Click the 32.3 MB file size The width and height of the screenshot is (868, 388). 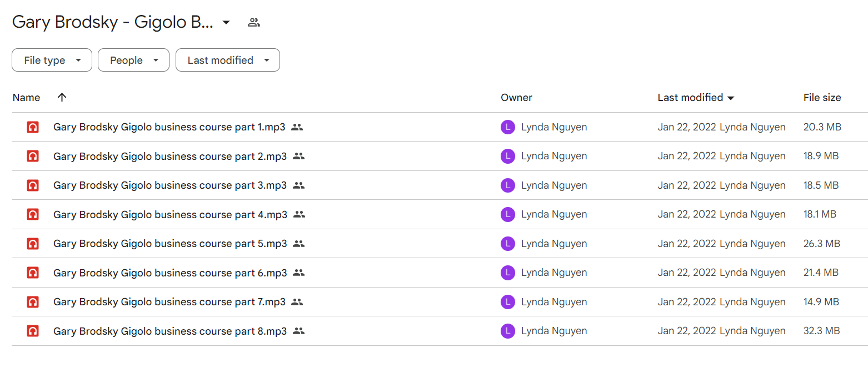(x=821, y=331)
